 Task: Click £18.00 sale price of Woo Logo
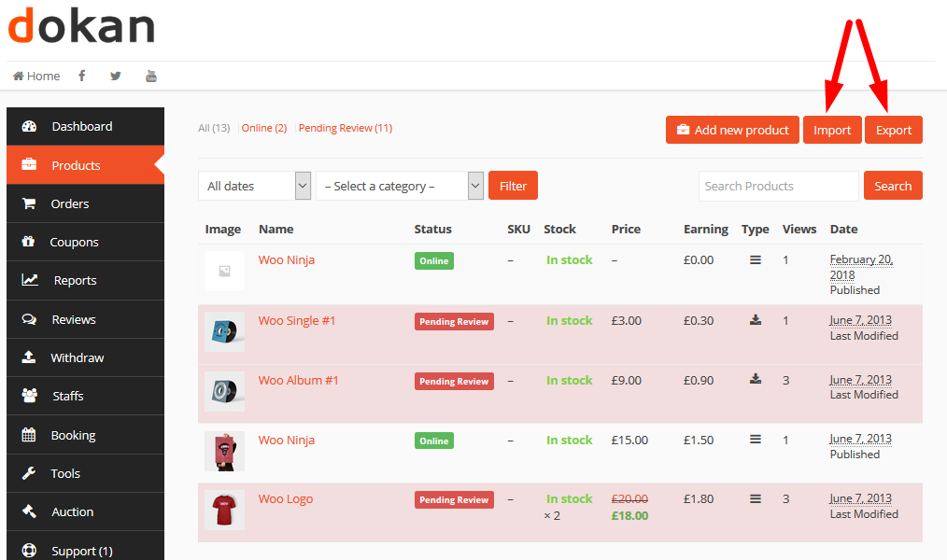tap(629, 516)
